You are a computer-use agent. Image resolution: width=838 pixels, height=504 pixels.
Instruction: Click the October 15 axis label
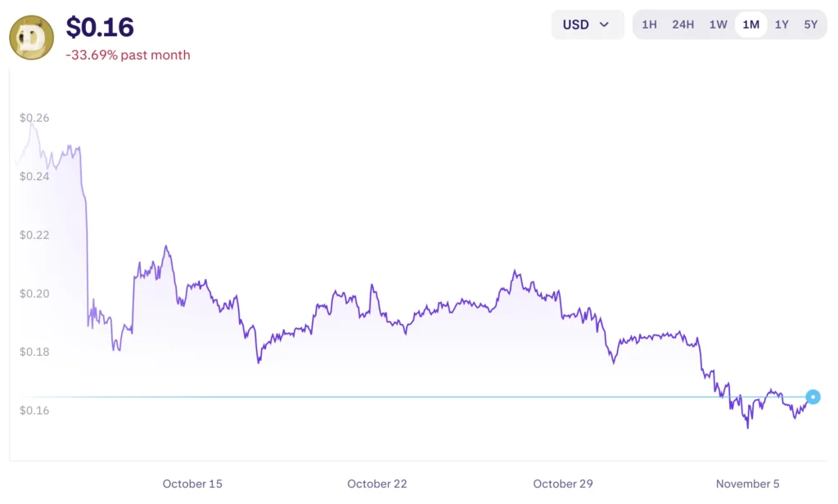coord(192,484)
